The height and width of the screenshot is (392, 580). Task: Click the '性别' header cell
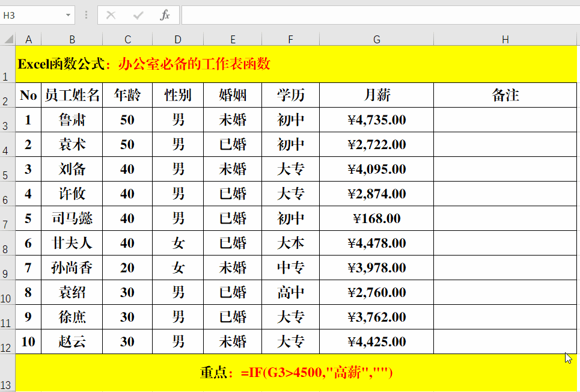[178, 95]
